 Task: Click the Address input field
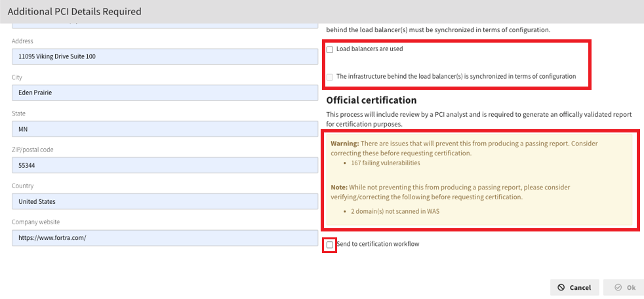[x=162, y=57]
